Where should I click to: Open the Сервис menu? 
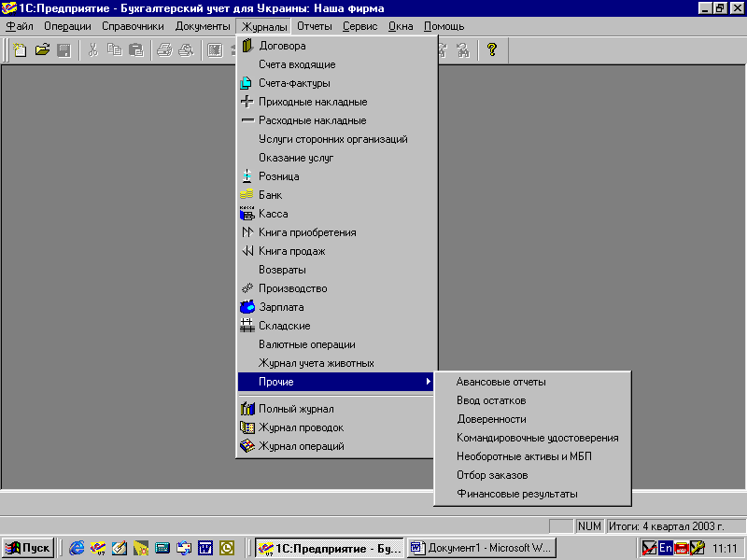(359, 26)
